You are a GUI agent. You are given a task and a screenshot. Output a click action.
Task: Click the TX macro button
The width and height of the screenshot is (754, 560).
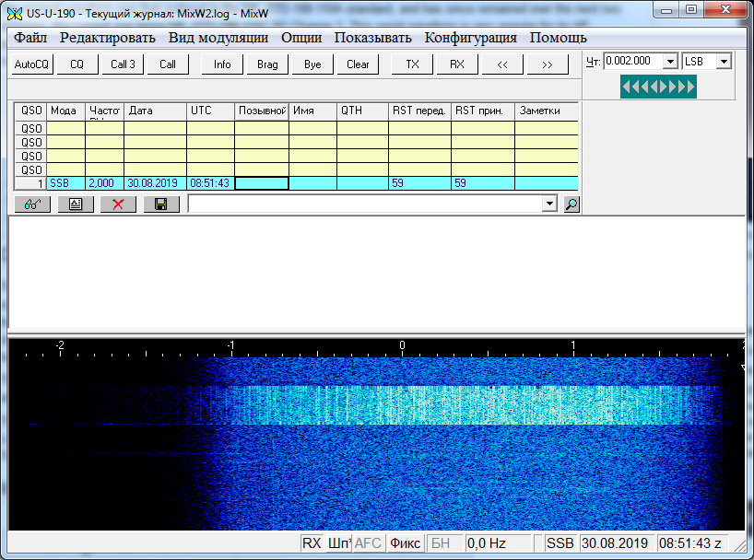tap(412, 64)
